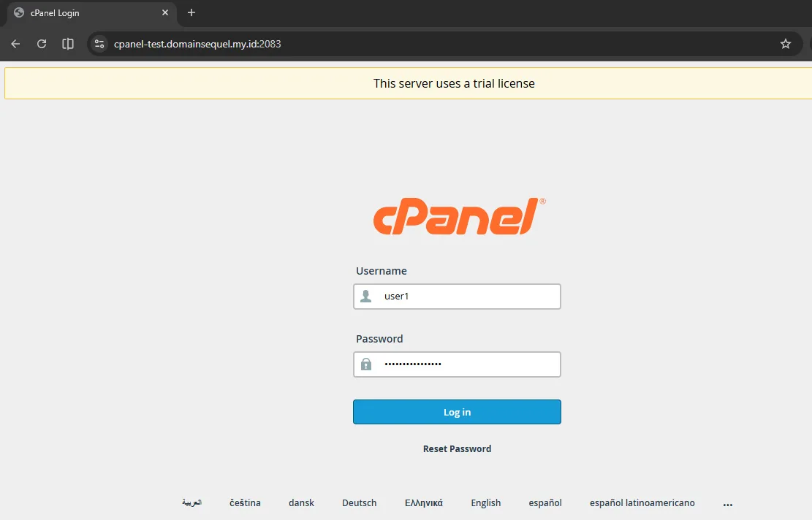812x520 pixels.
Task: Close the cPanel Login tab
Action: pos(165,12)
